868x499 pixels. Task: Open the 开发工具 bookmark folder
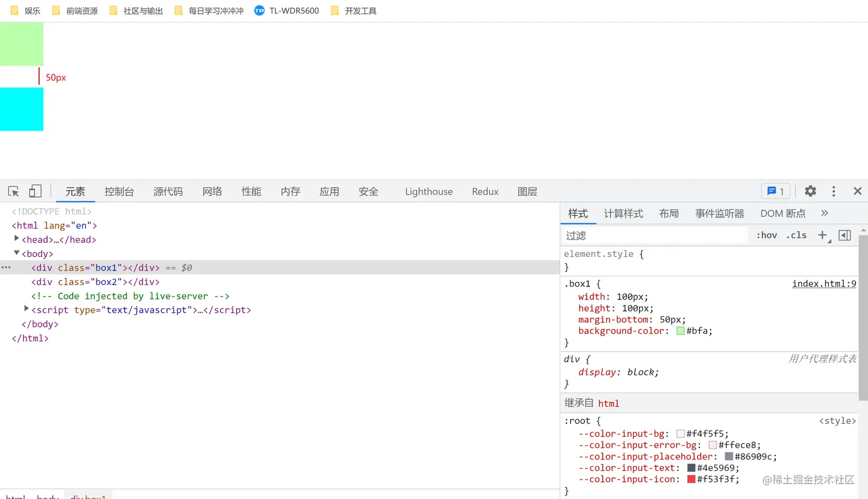coord(354,11)
